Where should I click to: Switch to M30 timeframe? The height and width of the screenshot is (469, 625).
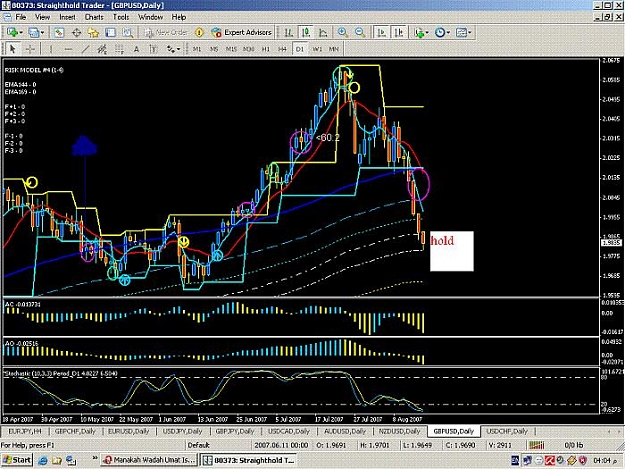click(x=248, y=49)
